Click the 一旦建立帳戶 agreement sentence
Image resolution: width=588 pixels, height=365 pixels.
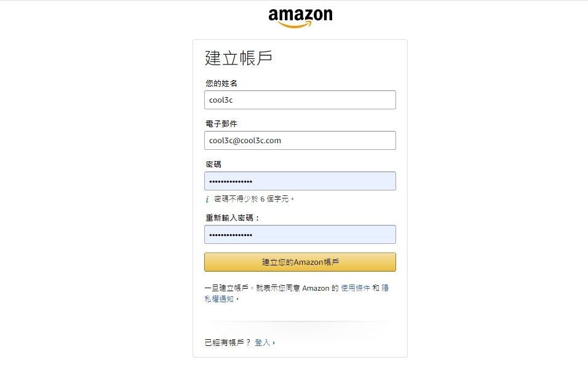point(296,294)
